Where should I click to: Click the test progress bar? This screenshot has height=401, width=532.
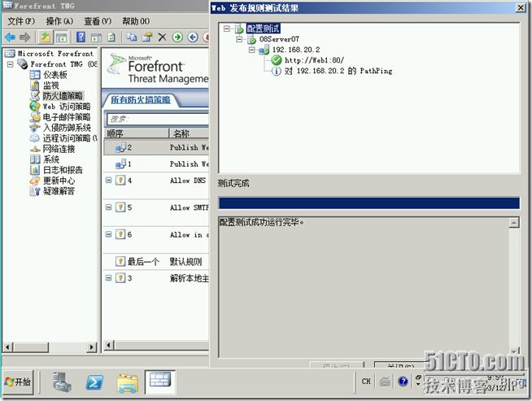click(369, 203)
